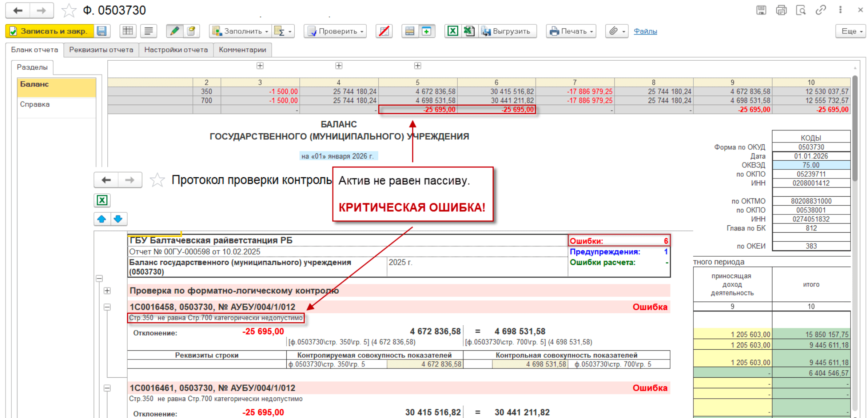
Task: Click the floppy disk save icon
Action: pyautogui.click(x=102, y=31)
